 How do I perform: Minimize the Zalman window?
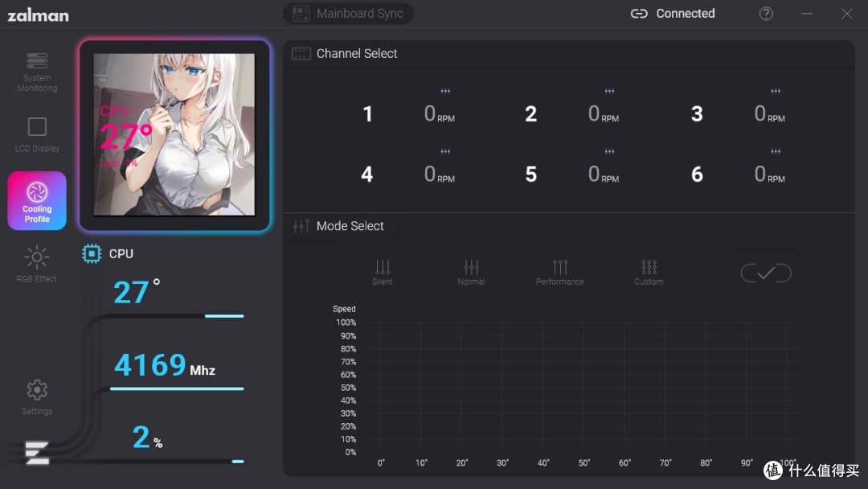[x=807, y=14]
